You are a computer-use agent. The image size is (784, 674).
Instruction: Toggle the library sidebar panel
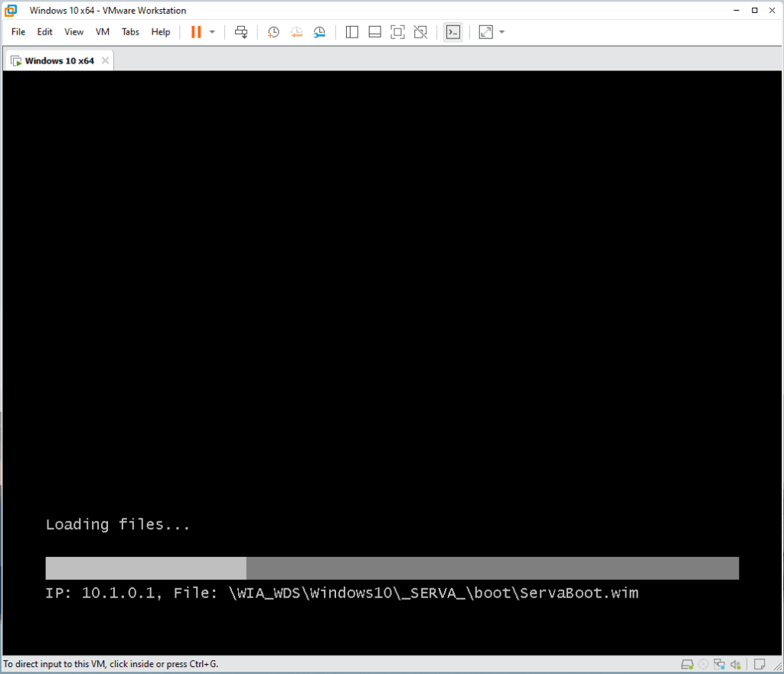(352, 32)
